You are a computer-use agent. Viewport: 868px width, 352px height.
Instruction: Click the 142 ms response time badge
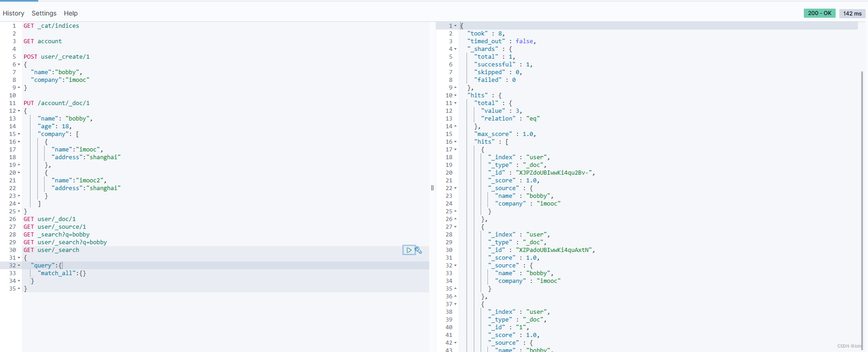coord(852,13)
